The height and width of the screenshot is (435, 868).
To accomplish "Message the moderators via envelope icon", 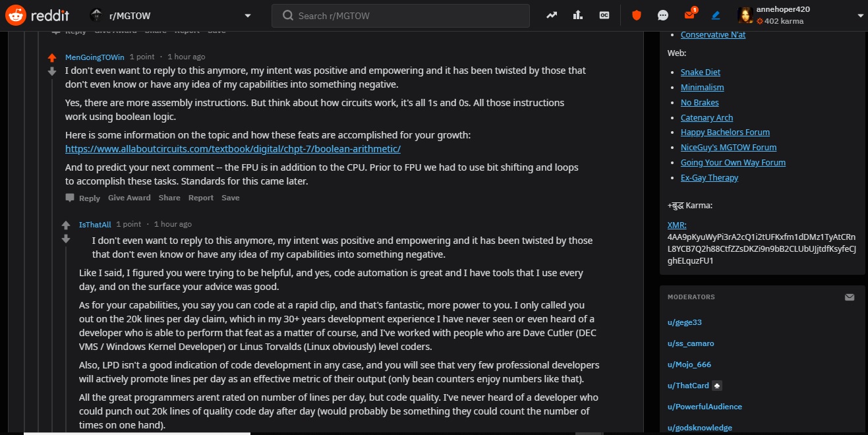I will 850,297.
